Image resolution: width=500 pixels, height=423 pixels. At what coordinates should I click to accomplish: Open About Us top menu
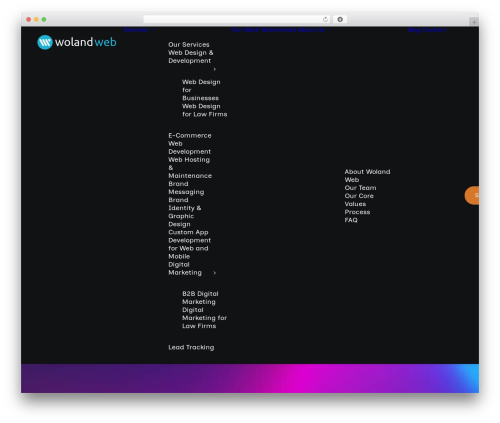tap(311, 30)
